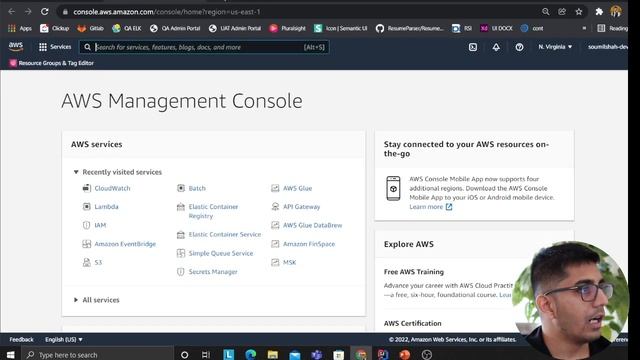The image size is (640, 360).
Task: Click the Secrets Manager shield icon
Action: click(x=181, y=271)
